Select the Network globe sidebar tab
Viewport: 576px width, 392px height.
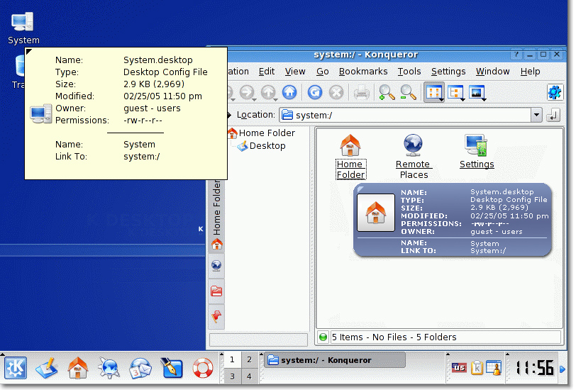[216, 265]
